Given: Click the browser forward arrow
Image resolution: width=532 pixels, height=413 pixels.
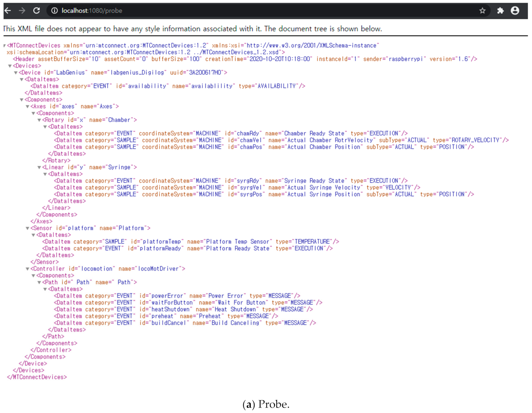Looking at the screenshot, I should point(22,10).
